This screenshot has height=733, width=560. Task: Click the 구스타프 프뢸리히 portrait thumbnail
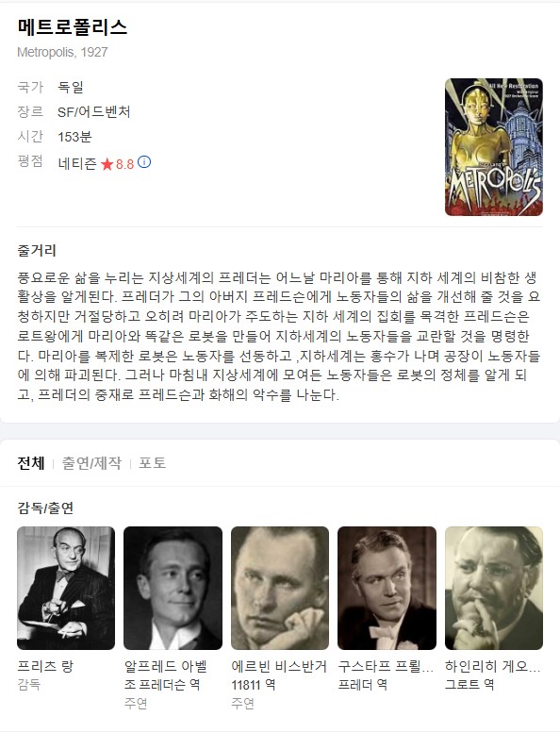point(387,588)
